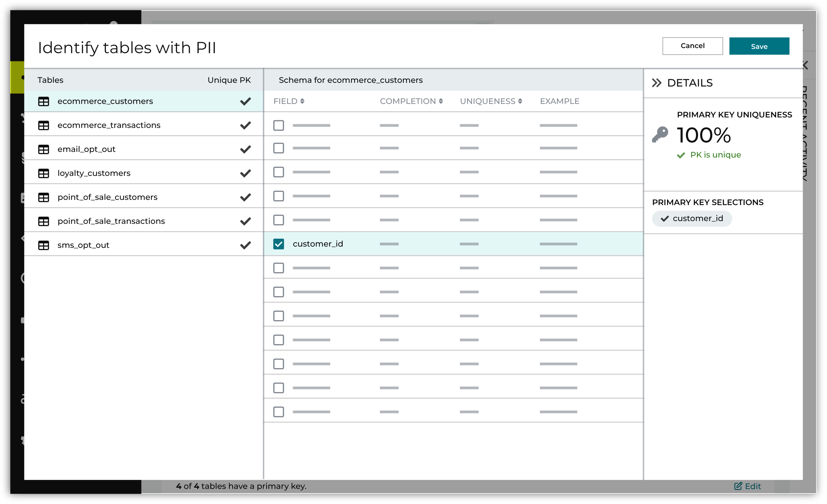Click the ecommerce_customers table icon
The width and height of the screenshot is (827, 504).
click(x=44, y=101)
